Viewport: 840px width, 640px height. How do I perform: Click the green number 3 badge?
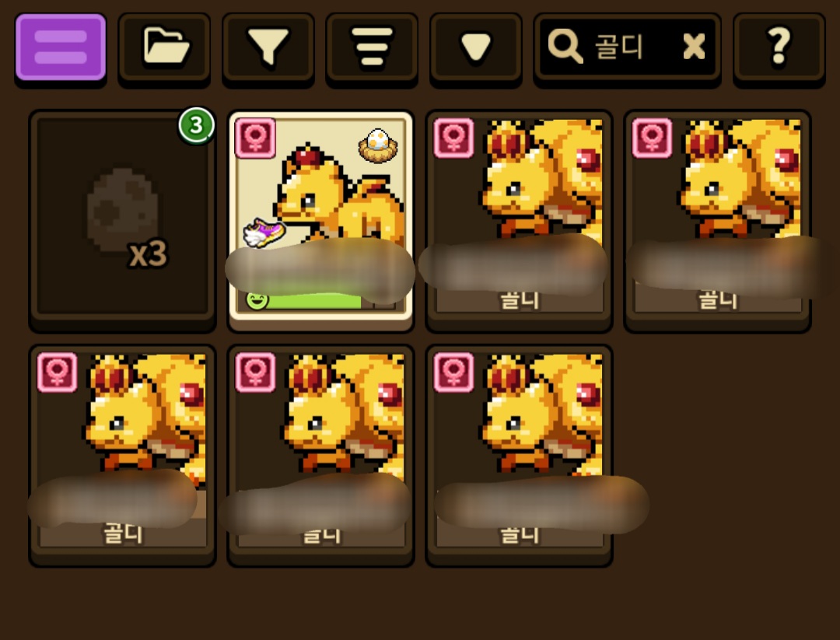click(197, 125)
